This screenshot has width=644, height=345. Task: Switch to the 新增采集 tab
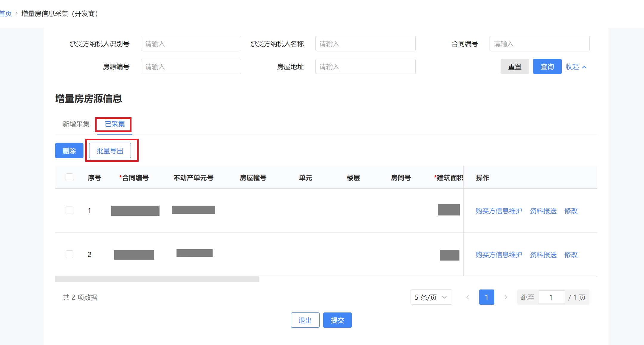coord(76,124)
